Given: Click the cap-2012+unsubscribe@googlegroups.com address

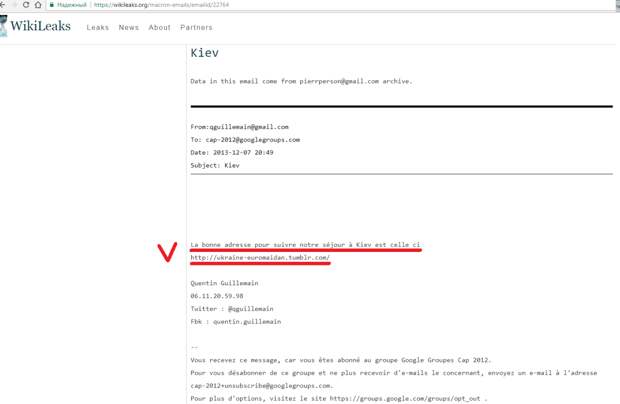Looking at the screenshot, I should (261, 385).
